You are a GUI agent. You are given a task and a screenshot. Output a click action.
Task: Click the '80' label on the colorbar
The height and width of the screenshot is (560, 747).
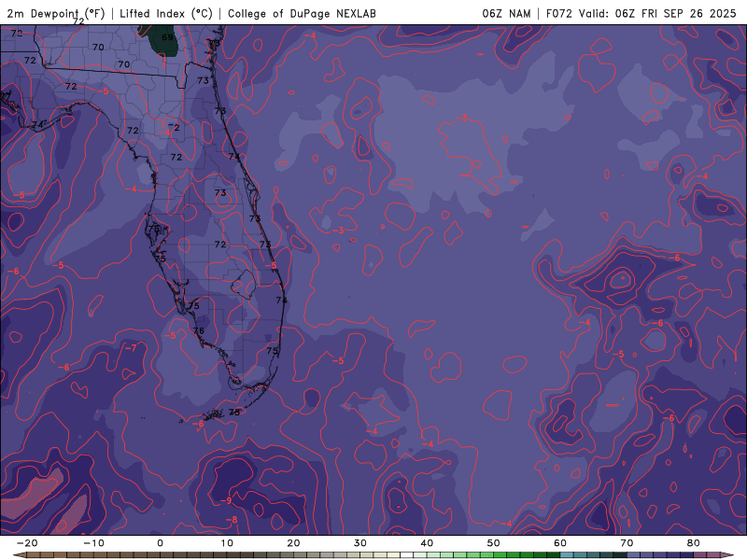694,543
